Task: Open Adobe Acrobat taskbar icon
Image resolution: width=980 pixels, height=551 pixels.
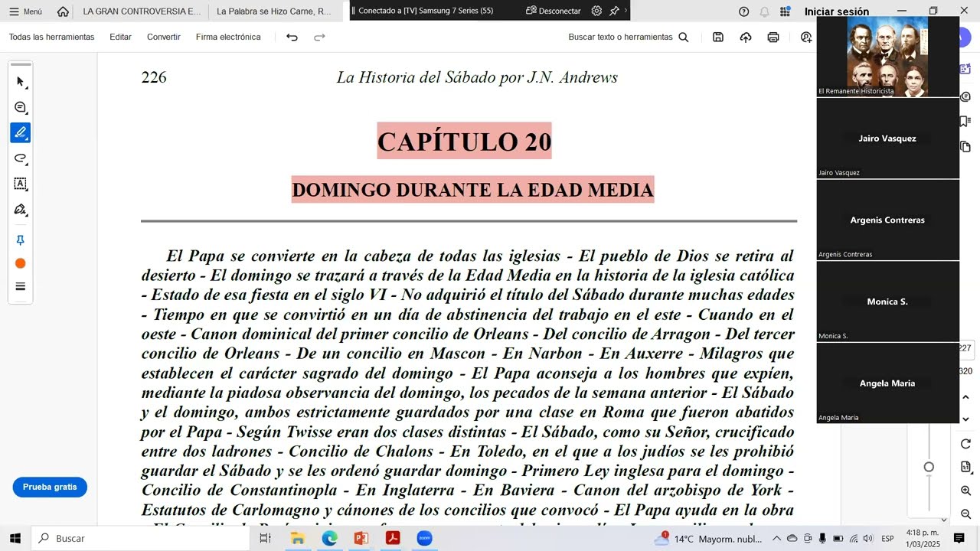Action: click(x=393, y=538)
